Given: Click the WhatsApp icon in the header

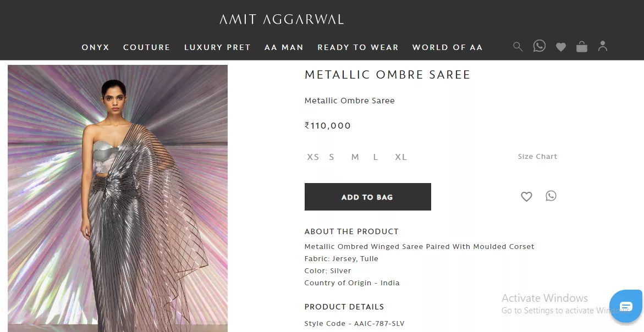Looking at the screenshot, I should tap(540, 46).
